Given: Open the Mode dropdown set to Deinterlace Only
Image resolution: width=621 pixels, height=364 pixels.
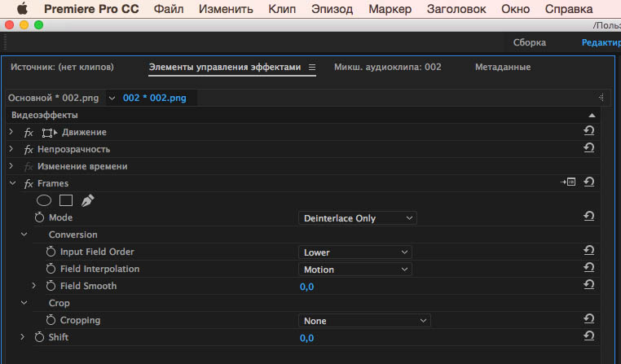Looking at the screenshot, I should pyautogui.click(x=357, y=218).
